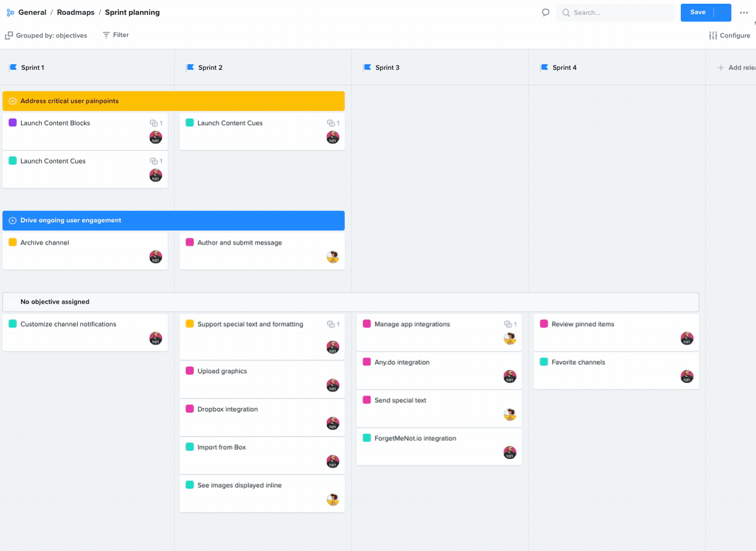Click linked items icon on Launch Content Blocks
Screen dimensions: 756x551
click(154, 123)
